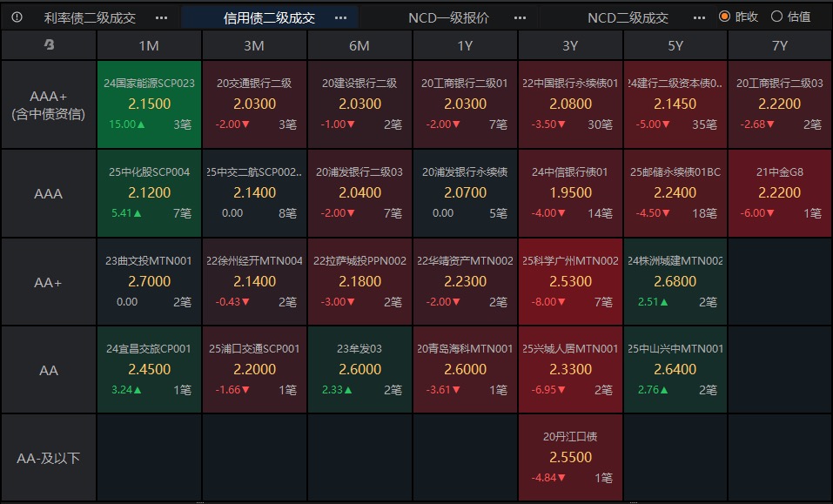Image resolution: width=833 pixels, height=504 pixels.
Task: Click the 24株洲城建MTN002 bond cell
Action: click(x=675, y=282)
